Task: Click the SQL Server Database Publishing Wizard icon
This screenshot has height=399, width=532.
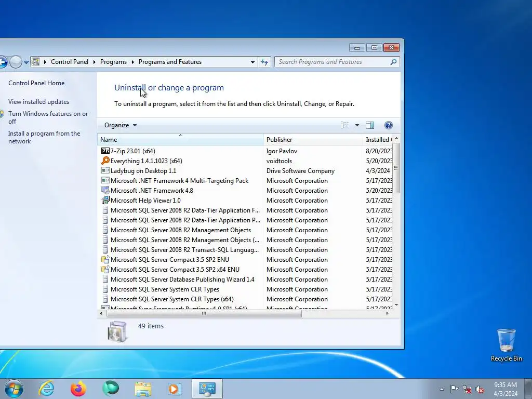Action: 105,279
